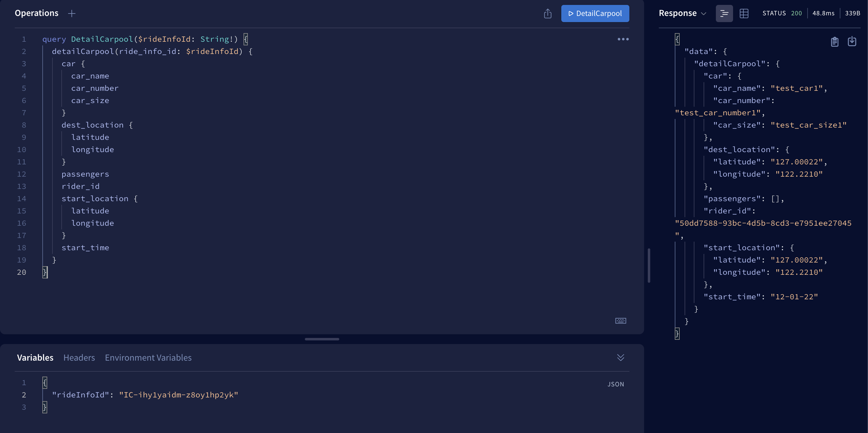Click the Operations heading
This screenshot has height=433, width=868.
[x=36, y=13]
